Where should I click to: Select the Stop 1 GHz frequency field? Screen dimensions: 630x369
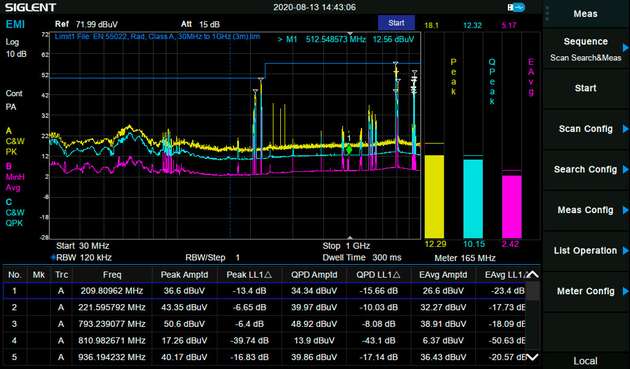(x=346, y=246)
